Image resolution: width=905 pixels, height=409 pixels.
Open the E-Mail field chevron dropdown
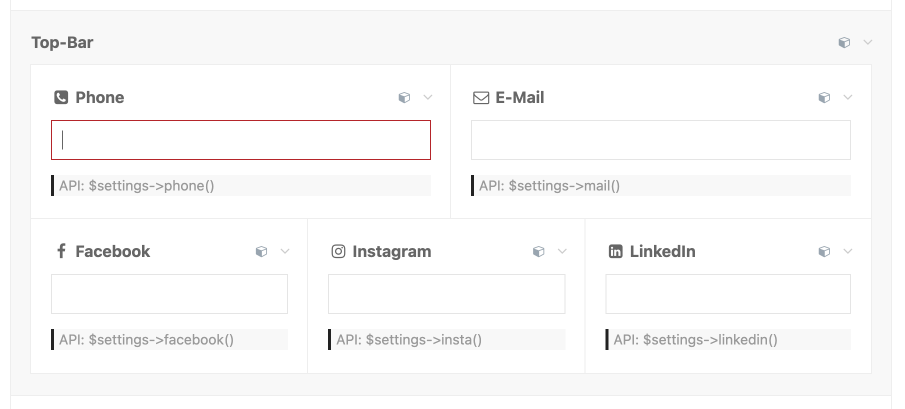coord(848,98)
